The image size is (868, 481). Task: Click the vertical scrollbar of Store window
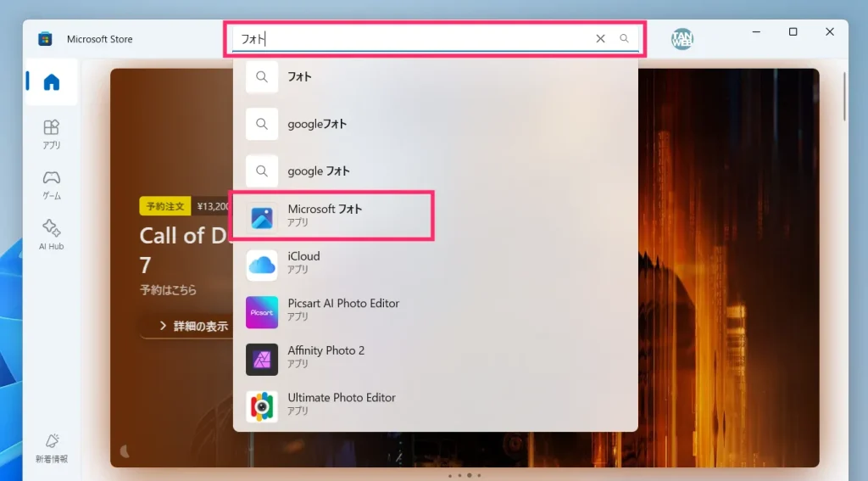tap(844, 97)
